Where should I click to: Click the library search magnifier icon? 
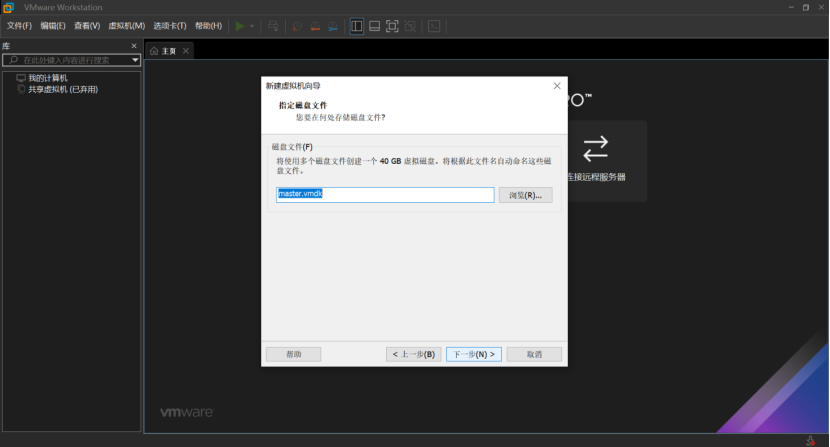[13, 60]
